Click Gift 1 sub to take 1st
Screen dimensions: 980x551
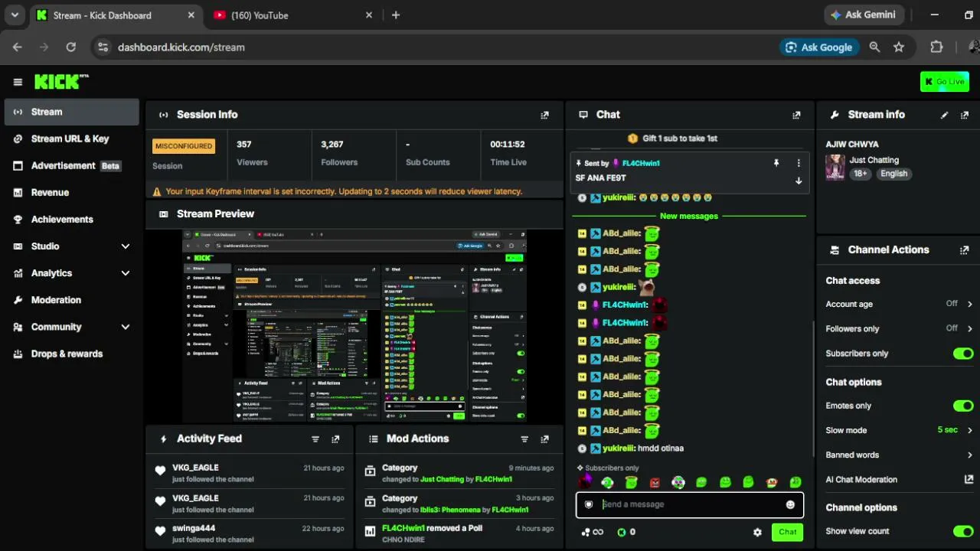point(672,139)
